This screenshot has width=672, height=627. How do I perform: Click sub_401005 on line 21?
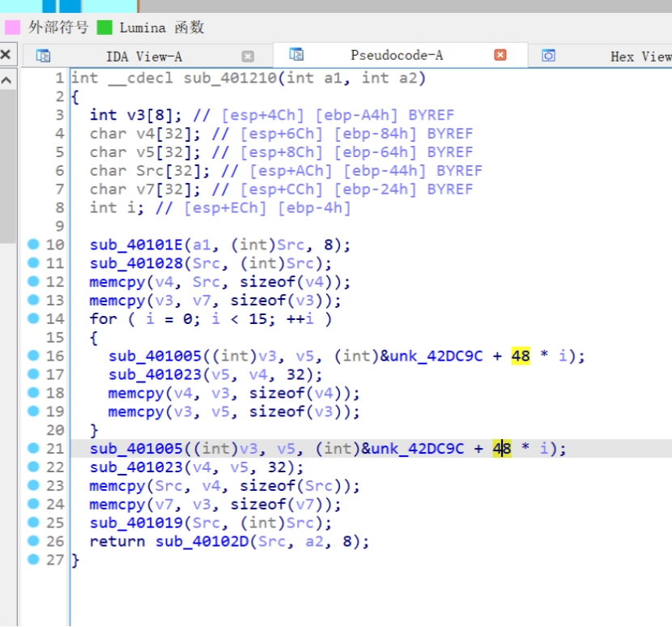[x=136, y=449]
